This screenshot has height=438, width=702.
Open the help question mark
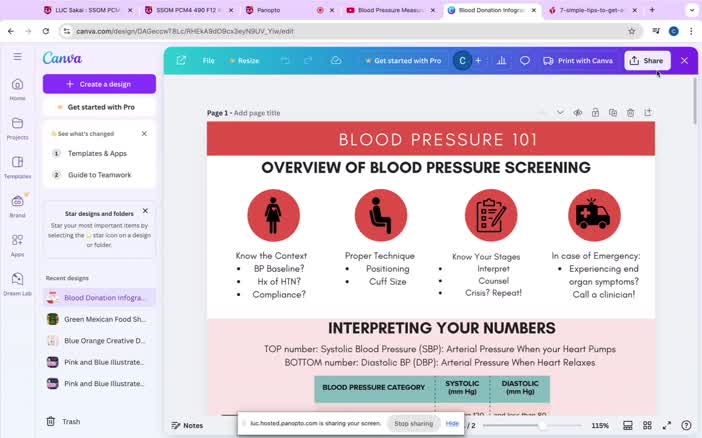click(686, 425)
